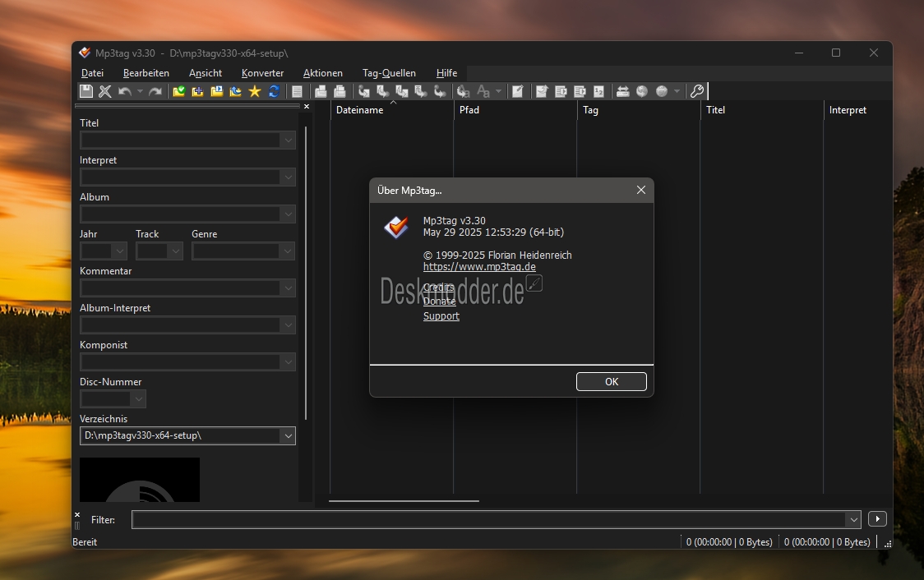Image resolution: width=924 pixels, height=580 pixels.
Task: Open Options with the wrench icon
Action: [x=696, y=91]
